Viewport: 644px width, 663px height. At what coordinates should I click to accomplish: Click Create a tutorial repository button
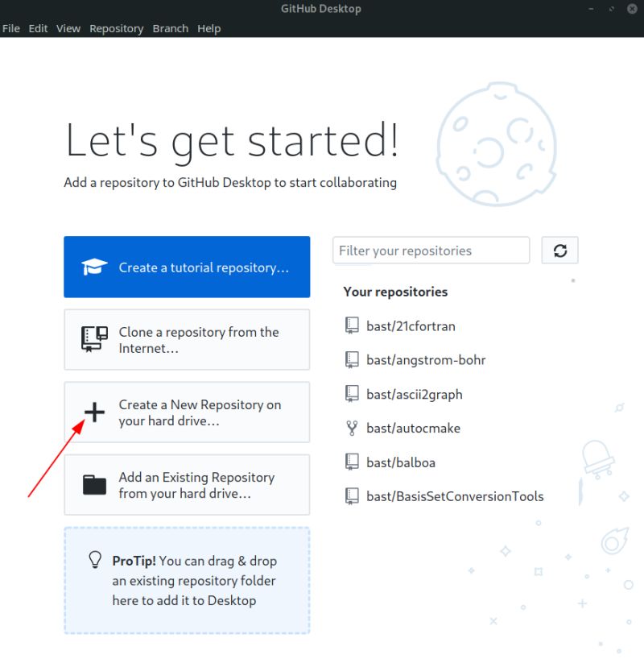(187, 267)
